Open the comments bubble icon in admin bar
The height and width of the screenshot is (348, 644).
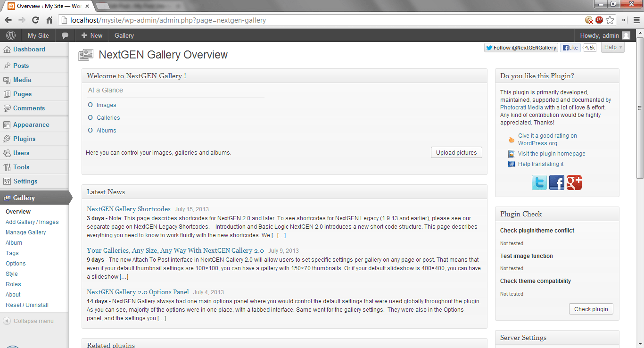point(65,35)
